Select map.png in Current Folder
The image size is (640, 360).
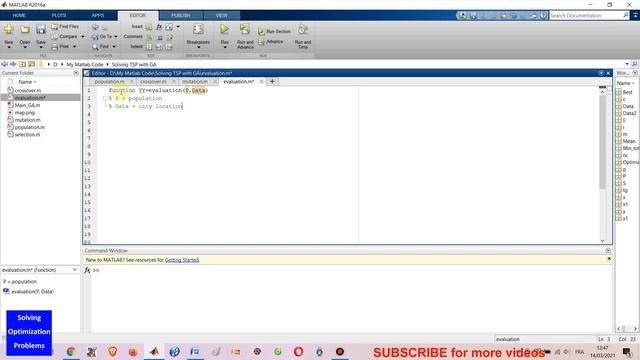[24, 113]
